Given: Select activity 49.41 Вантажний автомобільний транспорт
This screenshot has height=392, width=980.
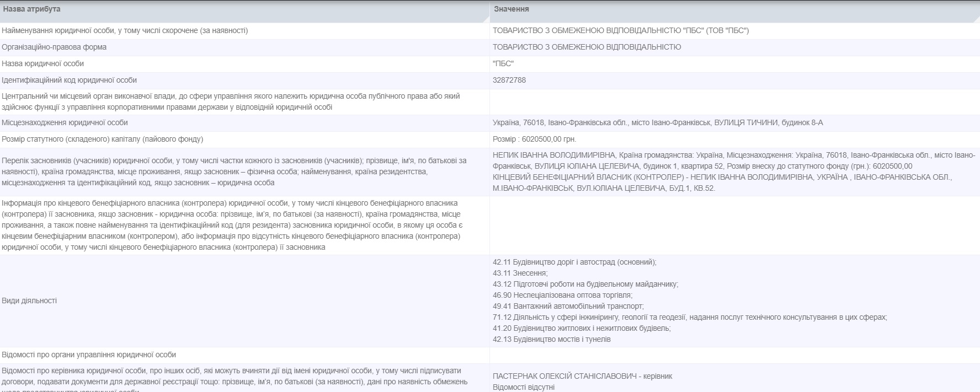Looking at the screenshot, I should click(568, 307).
